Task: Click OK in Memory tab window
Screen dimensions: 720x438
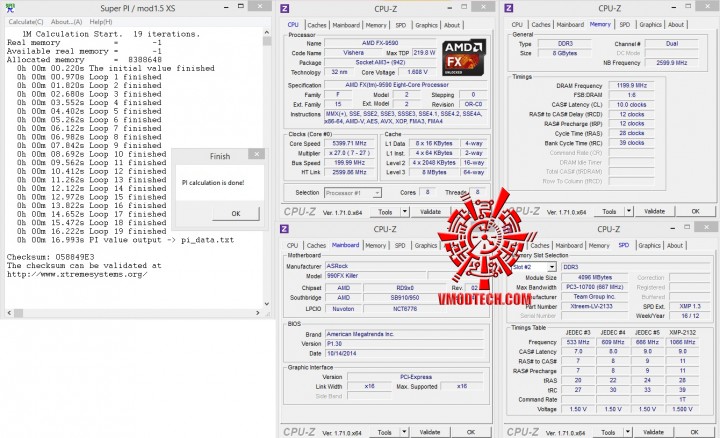Action: [x=695, y=211]
